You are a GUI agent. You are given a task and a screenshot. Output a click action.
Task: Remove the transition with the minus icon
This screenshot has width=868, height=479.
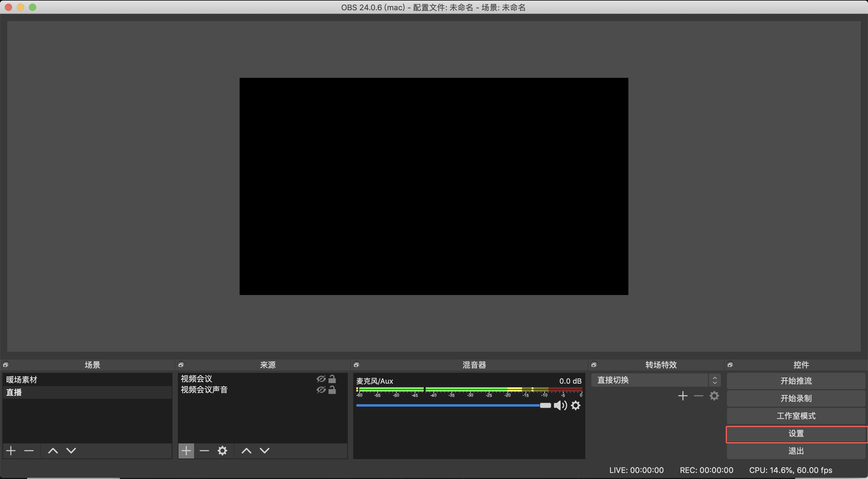(699, 396)
